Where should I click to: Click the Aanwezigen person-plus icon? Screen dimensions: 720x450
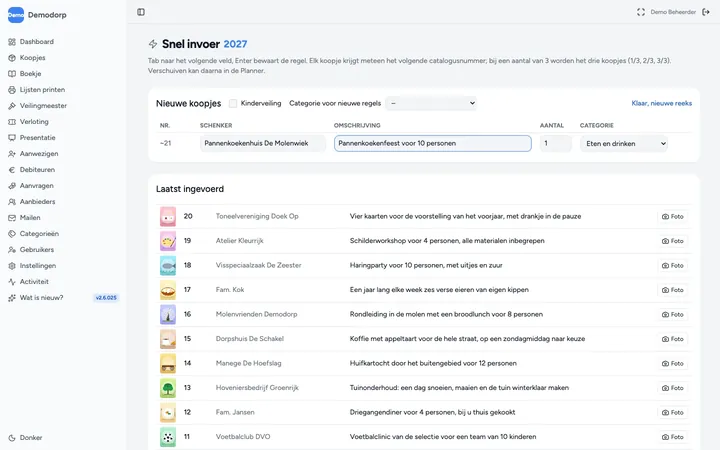(x=12, y=154)
